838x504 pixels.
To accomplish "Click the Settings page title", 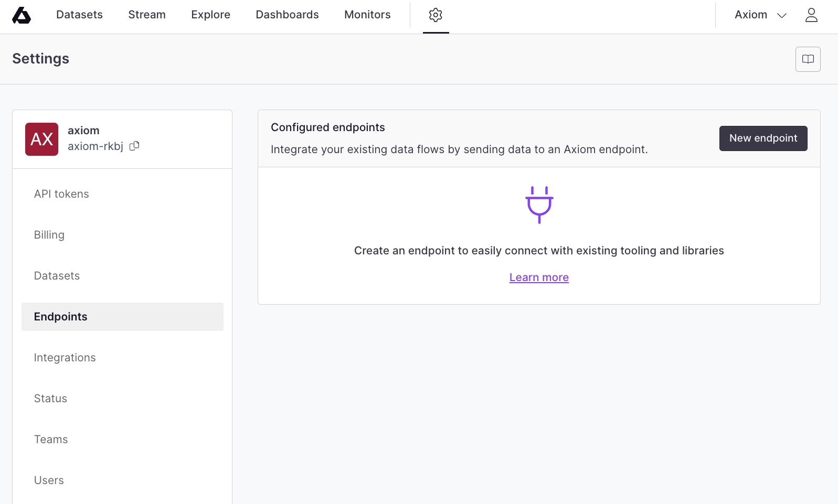I will tap(41, 59).
